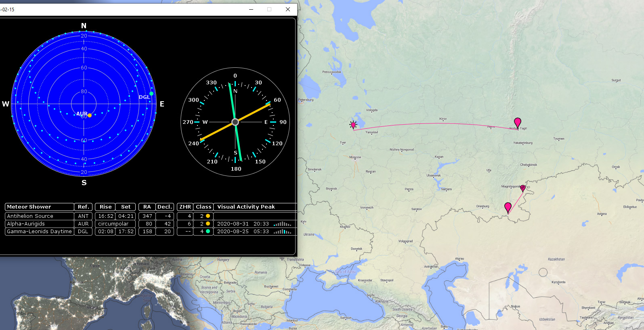Click the 'DGL' label on the sky chart

(145, 97)
